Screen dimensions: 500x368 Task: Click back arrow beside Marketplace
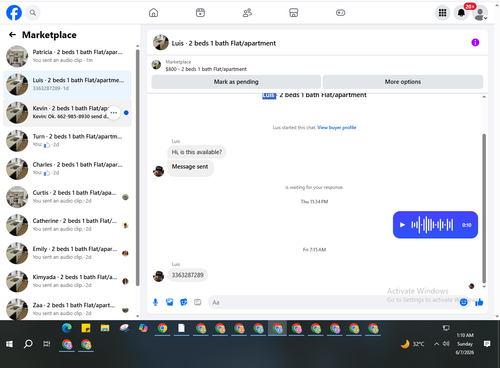[12, 35]
